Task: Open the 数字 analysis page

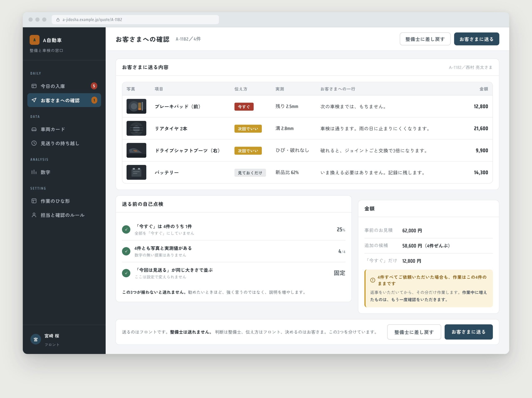Action: click(64, 172)
